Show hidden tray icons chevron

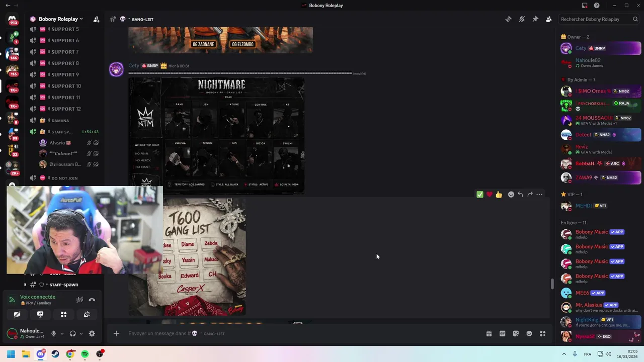click(x=564, y=354)
